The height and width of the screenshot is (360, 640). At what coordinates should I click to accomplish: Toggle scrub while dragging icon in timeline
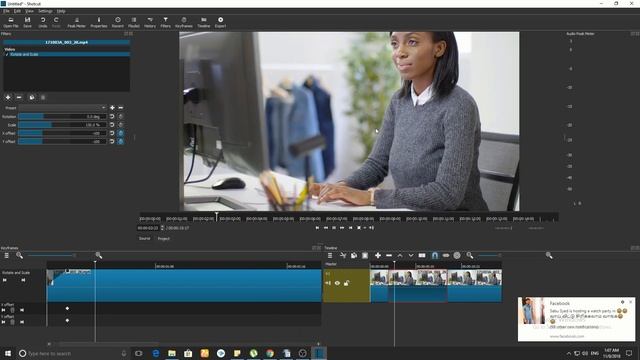pos(446,256)
